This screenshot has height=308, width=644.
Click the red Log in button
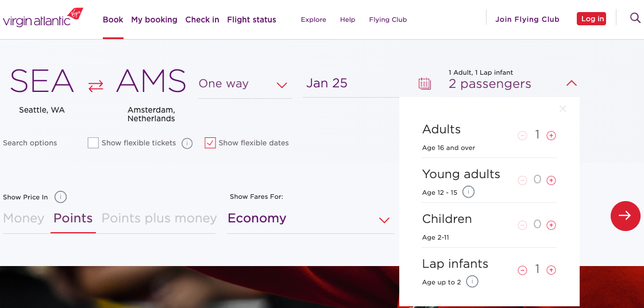pos(591,19)
